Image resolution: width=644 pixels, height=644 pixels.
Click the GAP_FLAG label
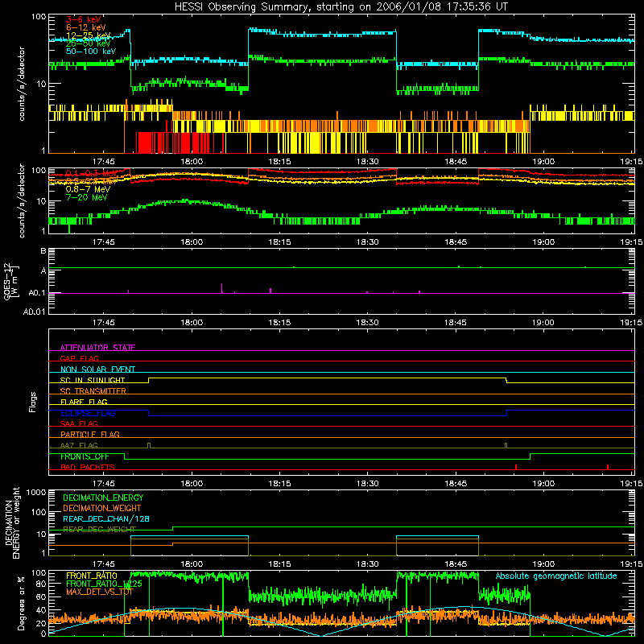[x=79, y=358]
